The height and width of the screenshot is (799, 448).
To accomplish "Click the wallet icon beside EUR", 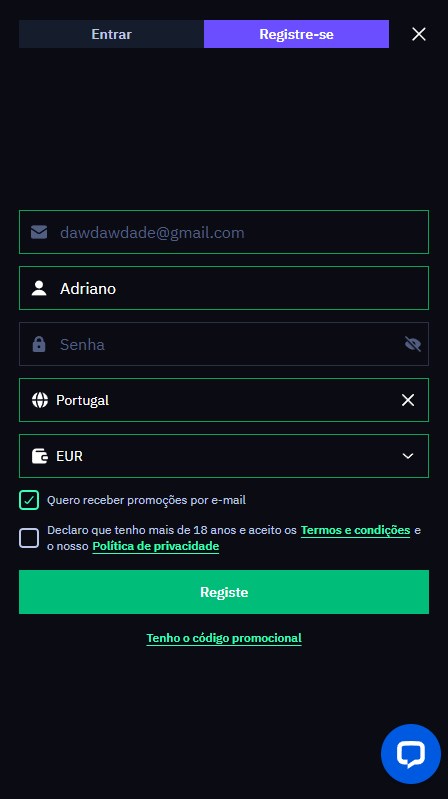I will point(40,456).
